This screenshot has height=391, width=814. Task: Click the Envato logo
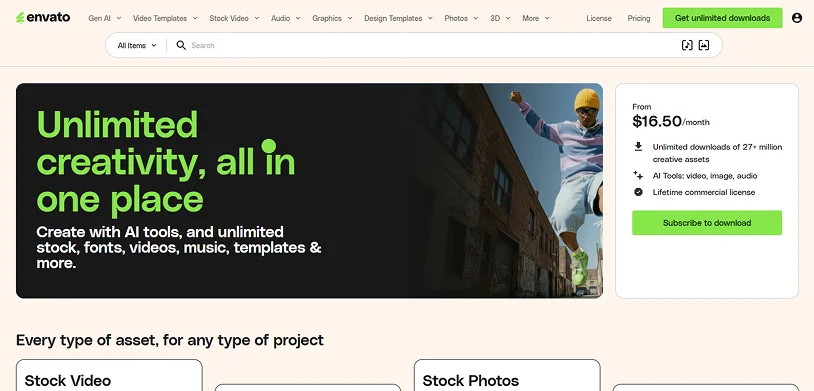[x=43, y=18]
